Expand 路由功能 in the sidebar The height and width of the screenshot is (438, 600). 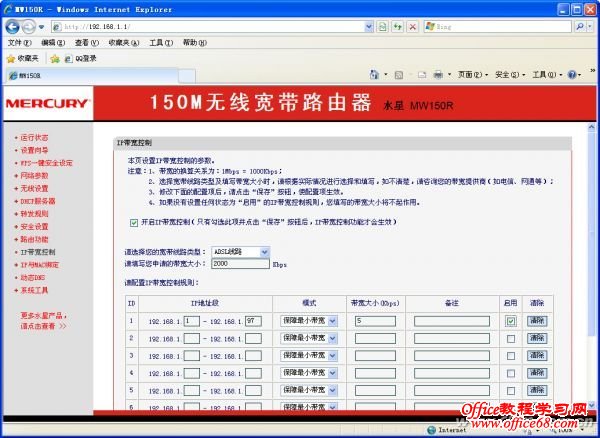coord(34,239)
